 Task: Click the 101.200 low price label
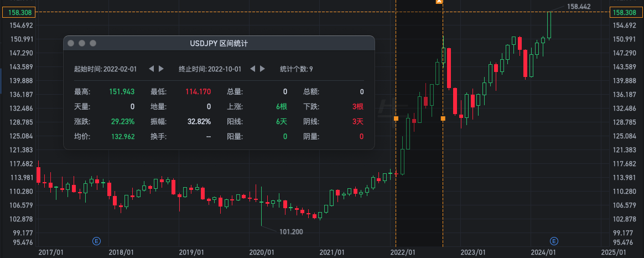[x=291, y=232]
